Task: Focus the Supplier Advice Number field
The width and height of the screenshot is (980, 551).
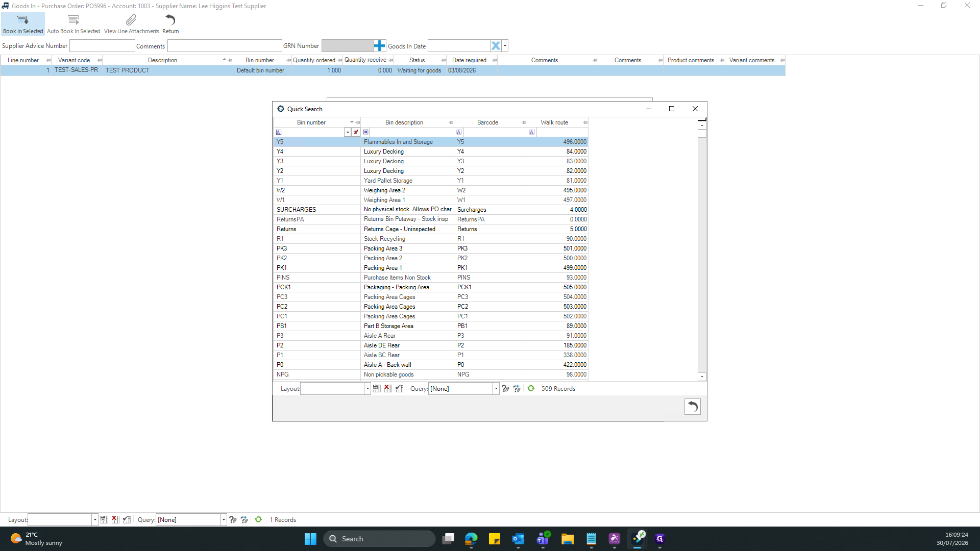Action: point(102,46)
